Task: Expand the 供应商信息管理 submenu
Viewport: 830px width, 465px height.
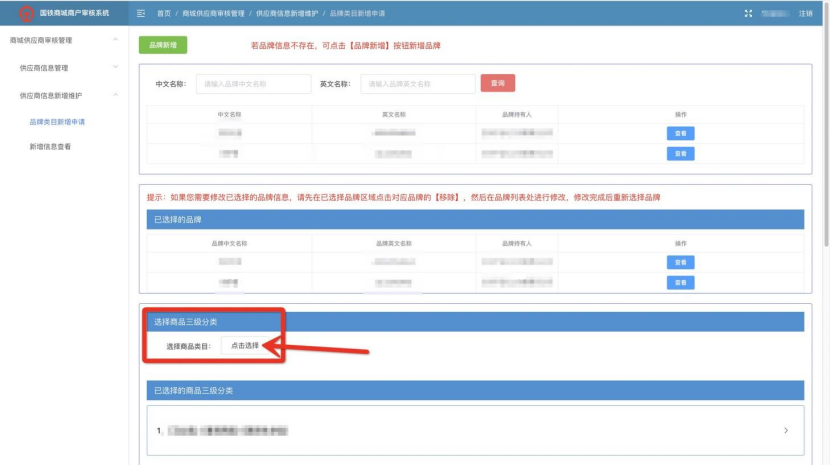Action: coord(115,68)
